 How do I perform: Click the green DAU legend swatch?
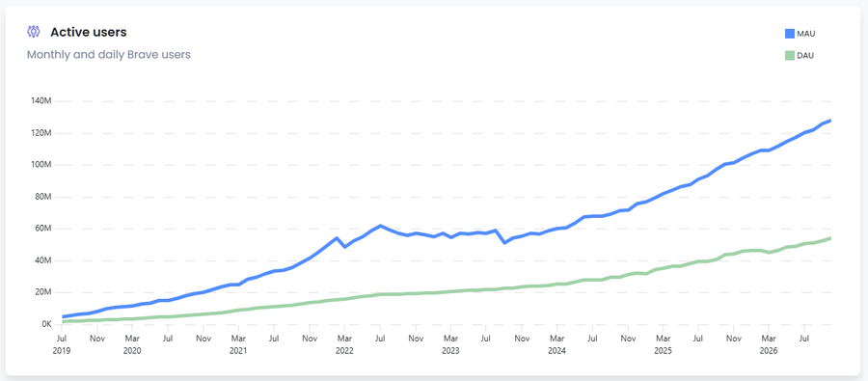790,55
